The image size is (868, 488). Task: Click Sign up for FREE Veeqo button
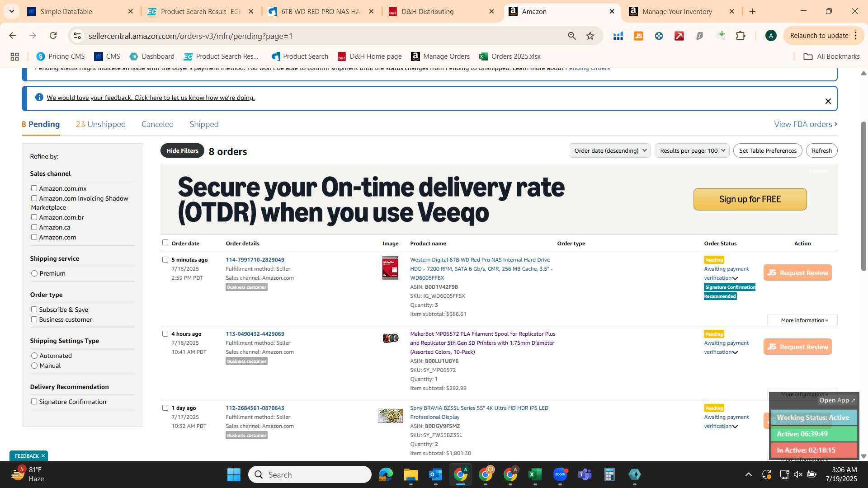[x=750, y=199]
